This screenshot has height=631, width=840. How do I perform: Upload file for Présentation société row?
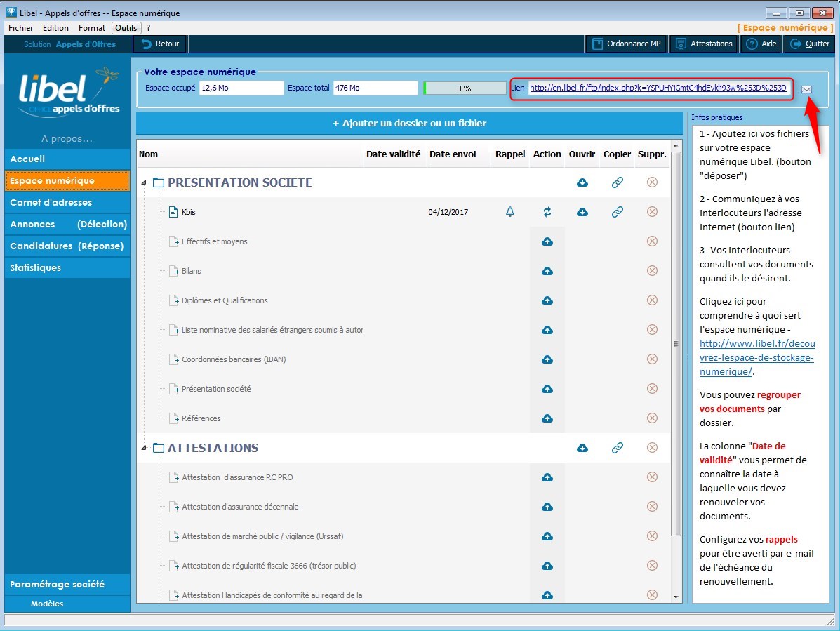pyautogui.click(x=547, y=389)
